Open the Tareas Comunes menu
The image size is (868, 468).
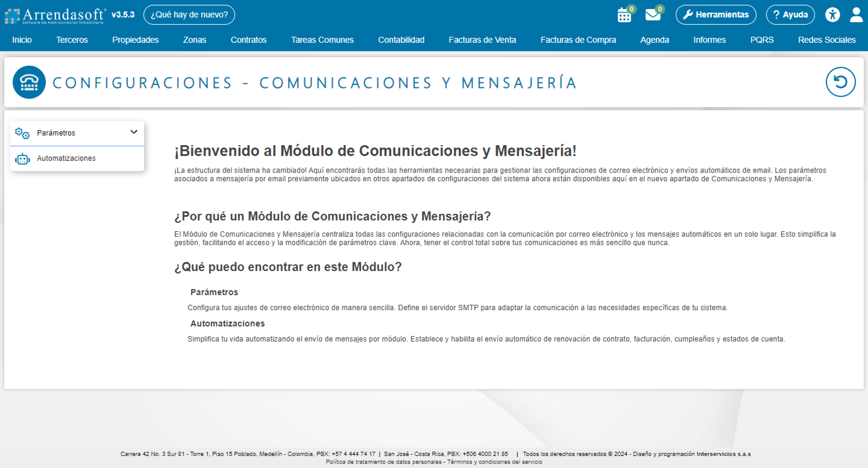coord(322,40)
